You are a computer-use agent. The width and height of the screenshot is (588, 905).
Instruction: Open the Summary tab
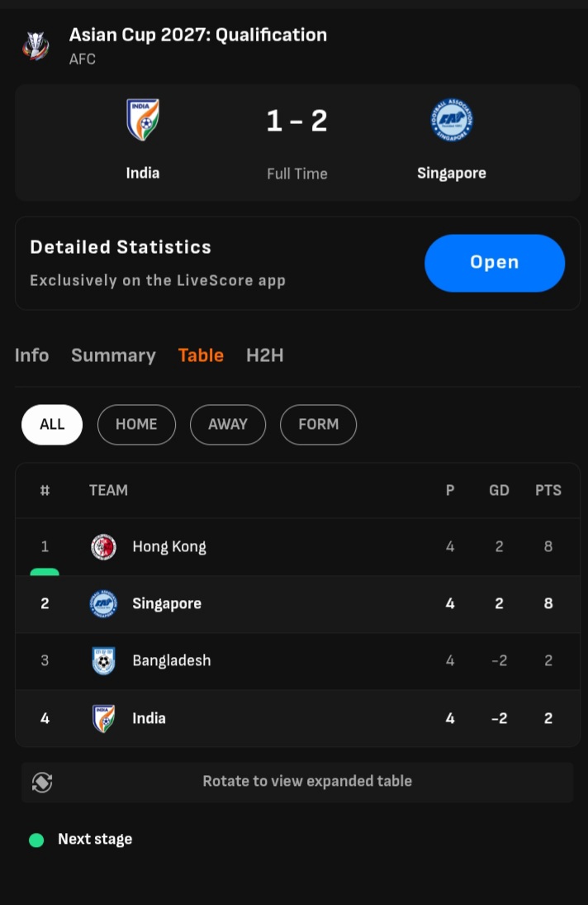point(113,355)
